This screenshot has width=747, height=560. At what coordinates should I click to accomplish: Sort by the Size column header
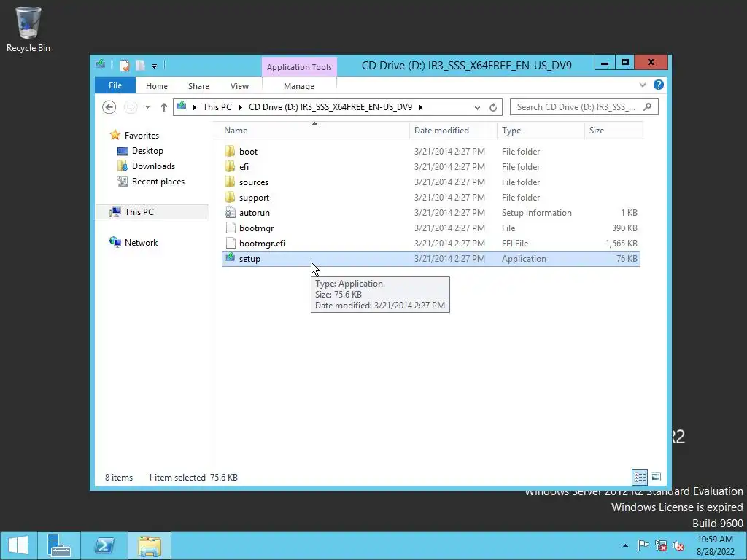[597, 131]
